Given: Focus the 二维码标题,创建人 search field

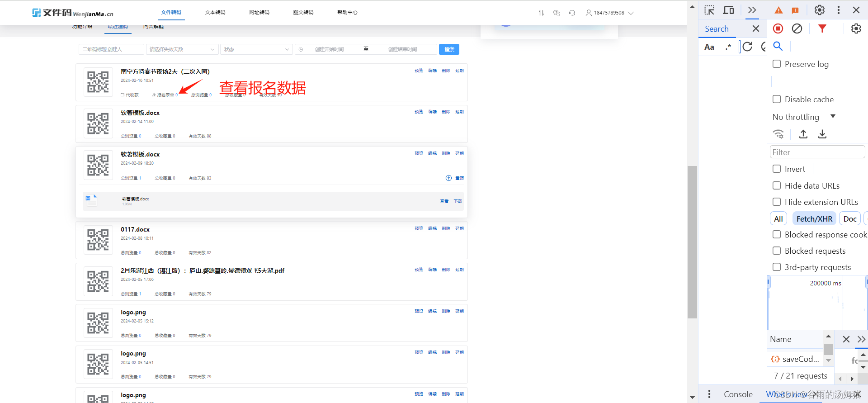Looking at the screenshot, I should [111, 49].
